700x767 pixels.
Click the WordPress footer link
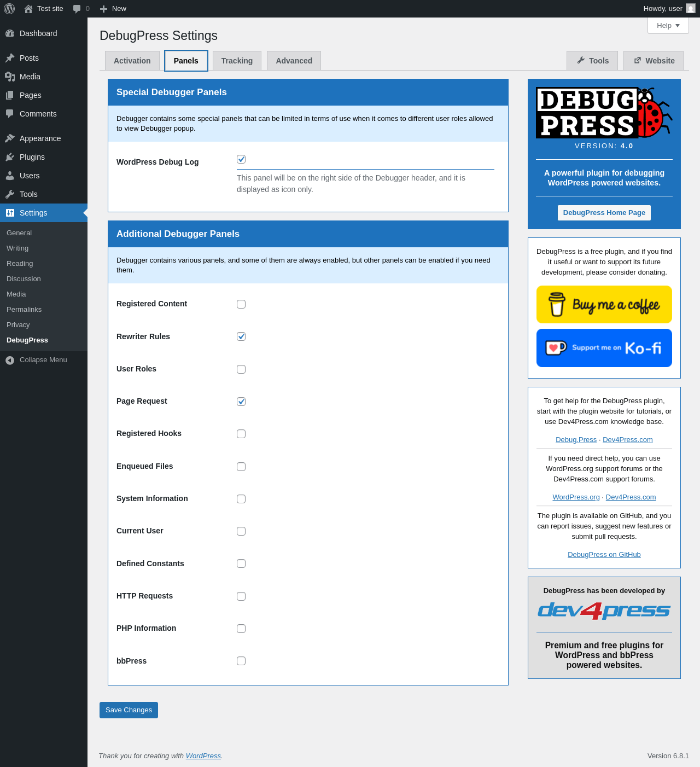[x=203, y=756]
